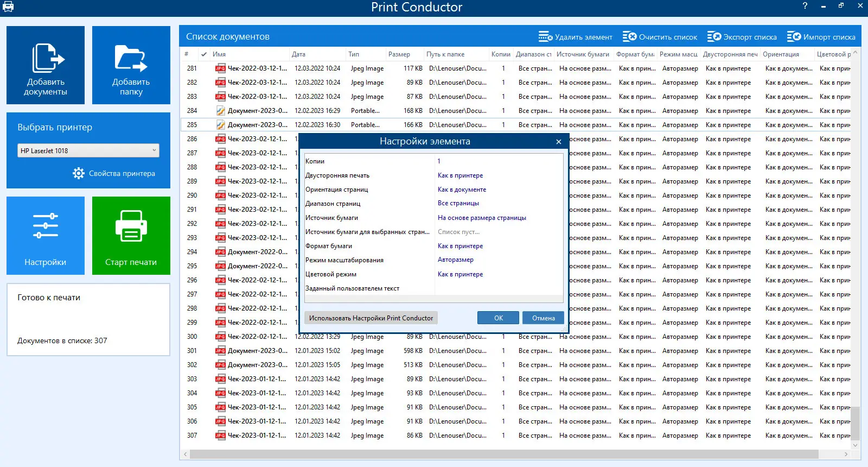The width and height of the screenshot is (868, 467).
Task: Close the item settings dialog
Action: click(558, 142)
